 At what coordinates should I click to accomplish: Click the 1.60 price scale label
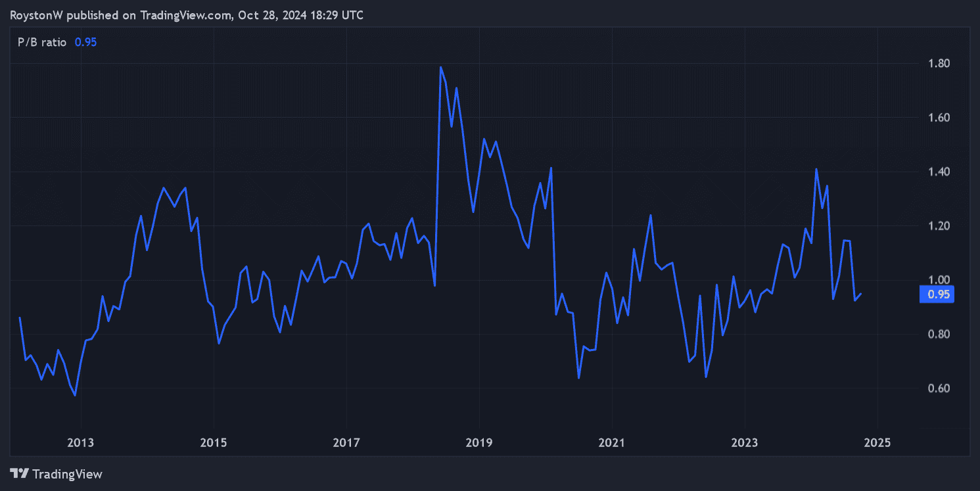click(x=938, y=118)
